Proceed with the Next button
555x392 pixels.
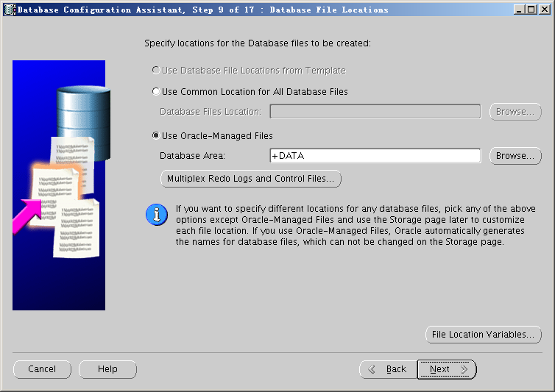pyautogui.click(x=447, y=369)
